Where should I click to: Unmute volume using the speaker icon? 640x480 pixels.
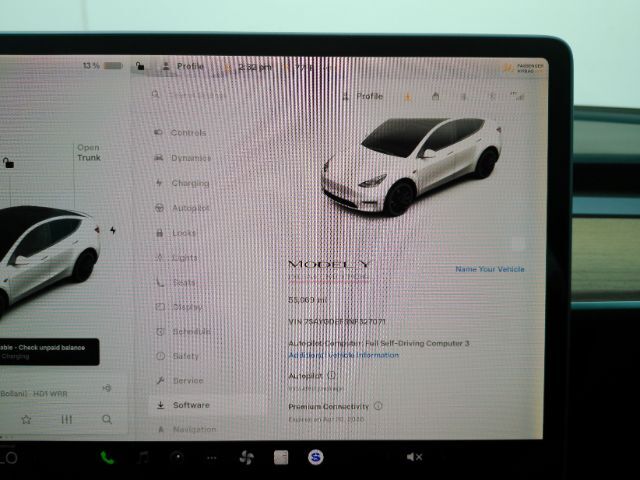click(x=414, y=457)
